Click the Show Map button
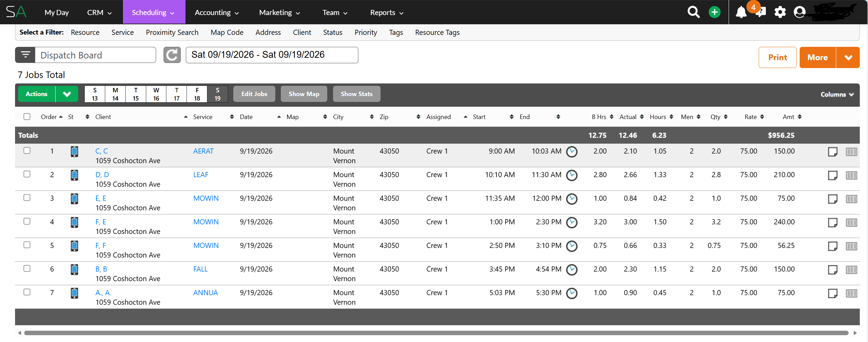 pos(304,94)
